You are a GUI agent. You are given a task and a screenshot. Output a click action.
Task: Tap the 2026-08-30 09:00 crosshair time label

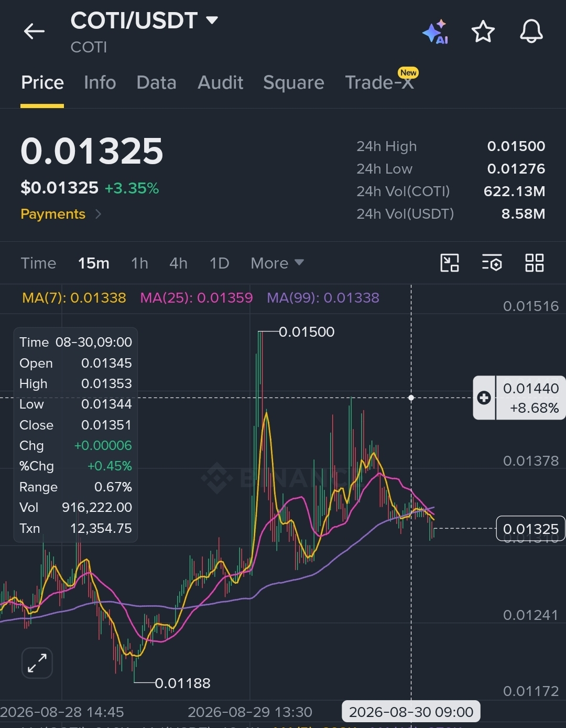[411, 712]
